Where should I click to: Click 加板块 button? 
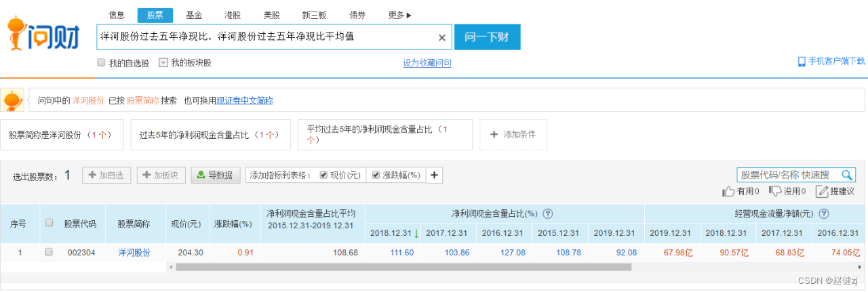[x=161, y=175]
